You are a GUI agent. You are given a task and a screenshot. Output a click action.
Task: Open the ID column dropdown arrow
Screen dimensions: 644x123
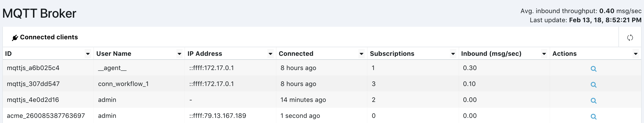click(x=88, y=54)
